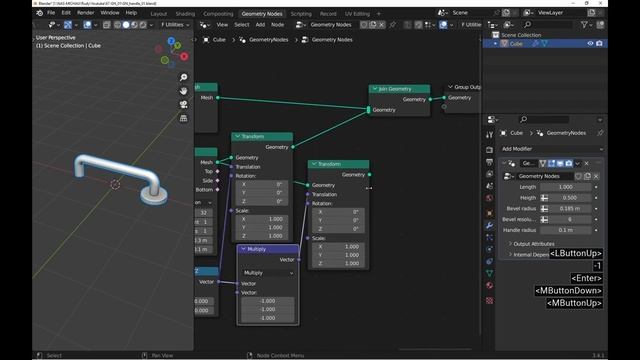Open the Texture checkerboard properties tab
This screenshot has height=360, width=640.
(x=489, y=300)
